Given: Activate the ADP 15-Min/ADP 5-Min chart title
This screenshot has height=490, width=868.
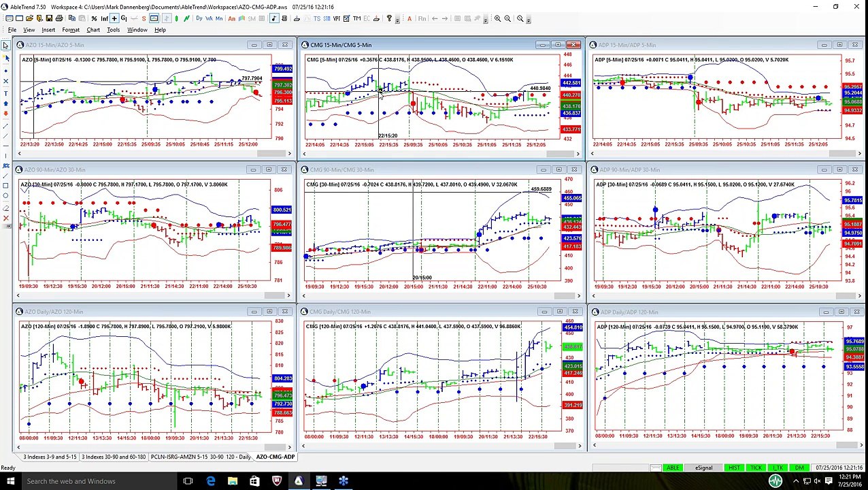Looking at the screenshot, I should click(627, 45).
